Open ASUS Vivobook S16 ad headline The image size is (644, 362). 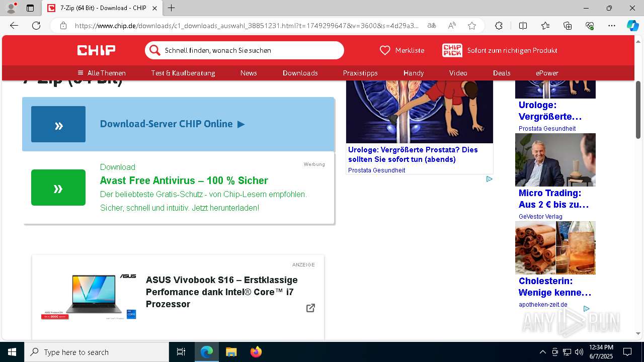click(x=222, y=292)
